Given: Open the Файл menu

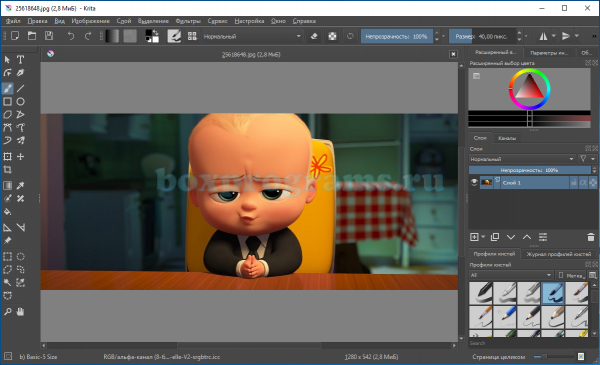Looking at the screenshot, I should [x=13, y=21].
